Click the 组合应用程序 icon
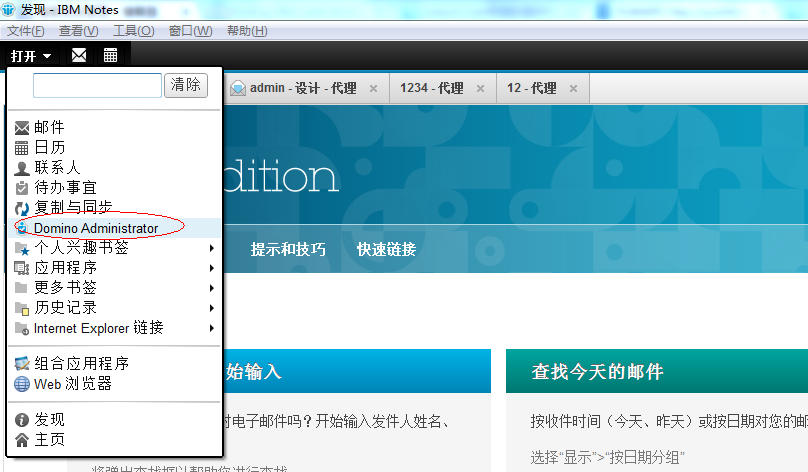 pos(22,364)
